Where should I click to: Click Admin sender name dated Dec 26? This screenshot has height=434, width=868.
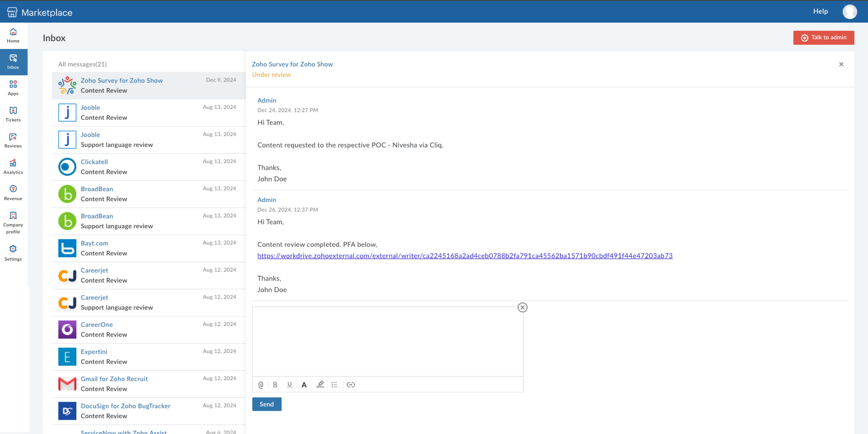(x=266, y=200)
